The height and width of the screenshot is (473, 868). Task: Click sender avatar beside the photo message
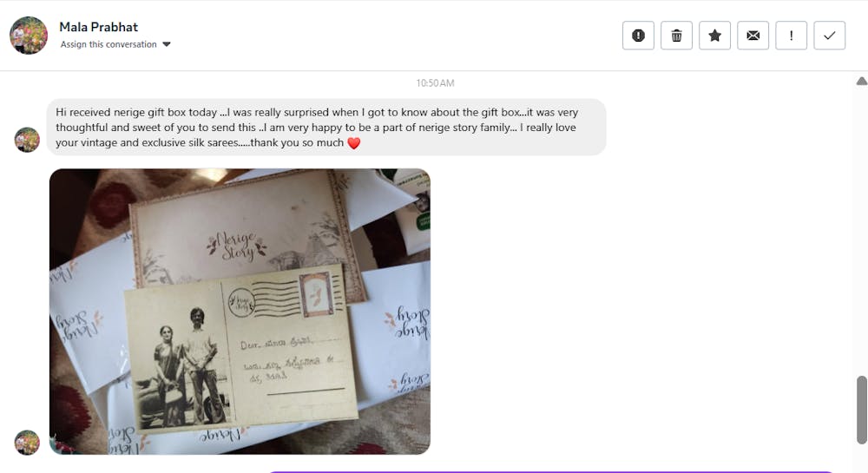pyautogui.click(x=27, y=443)
